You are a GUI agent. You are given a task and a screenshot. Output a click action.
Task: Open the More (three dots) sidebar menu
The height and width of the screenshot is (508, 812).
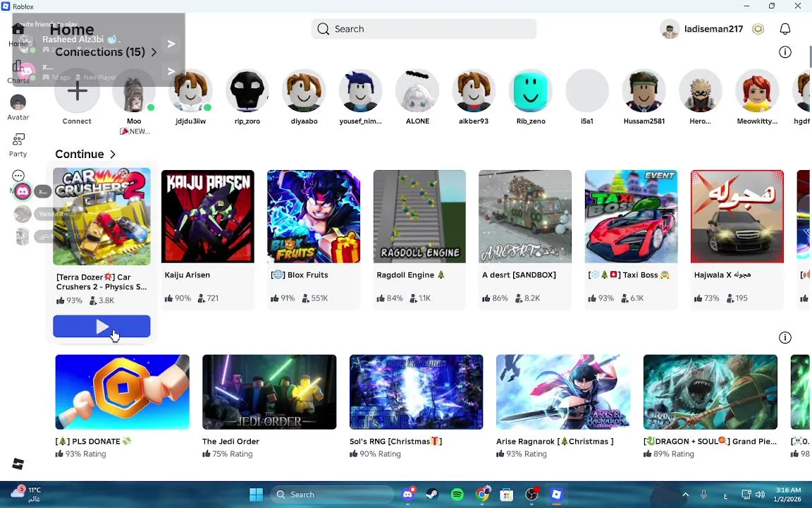click(18, 176)
